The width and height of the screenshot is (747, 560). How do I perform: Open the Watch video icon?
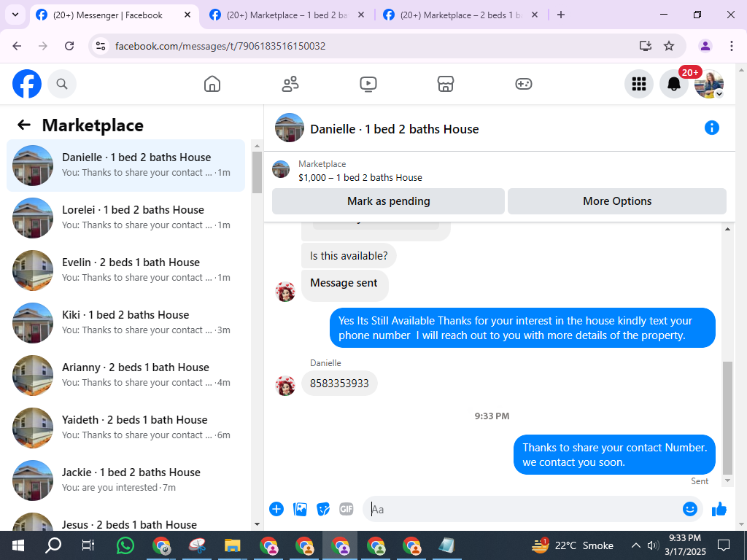click(368, 84)
